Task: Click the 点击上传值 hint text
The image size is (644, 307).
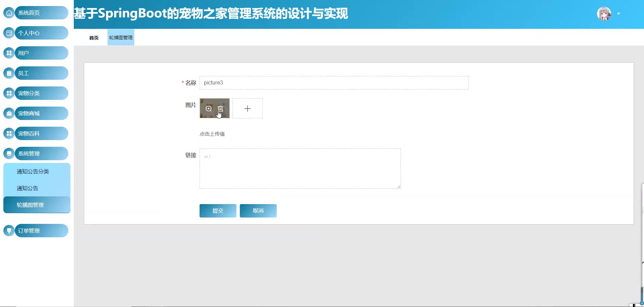Action: tap(212, 134)
